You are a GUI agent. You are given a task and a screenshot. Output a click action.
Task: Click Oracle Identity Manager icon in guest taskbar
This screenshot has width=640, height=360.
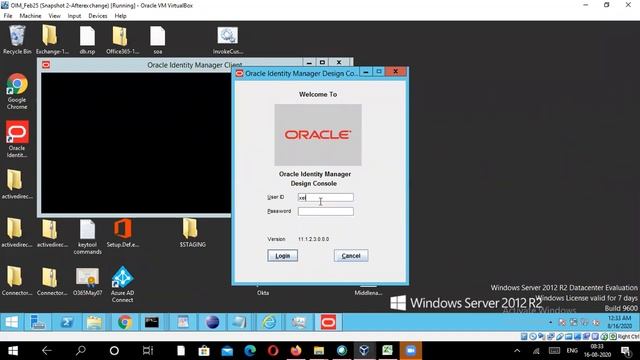[x=328, y=322]
